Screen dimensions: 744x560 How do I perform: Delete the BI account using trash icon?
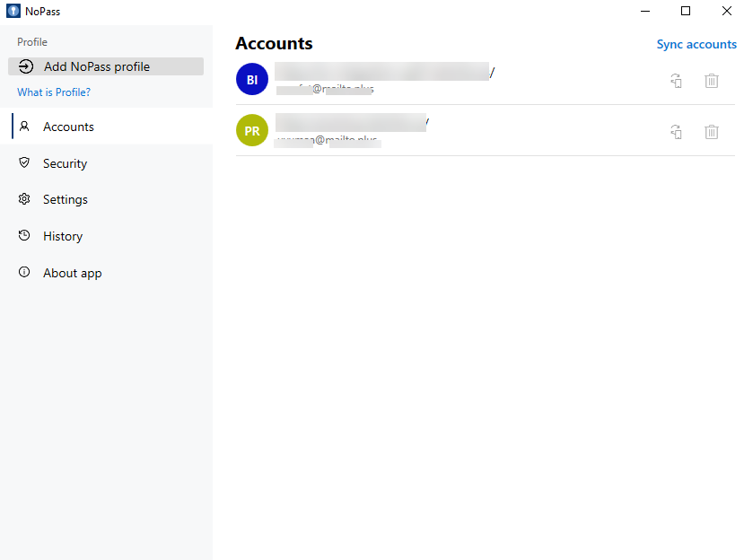pyautogui.click(x=711, y=81)
